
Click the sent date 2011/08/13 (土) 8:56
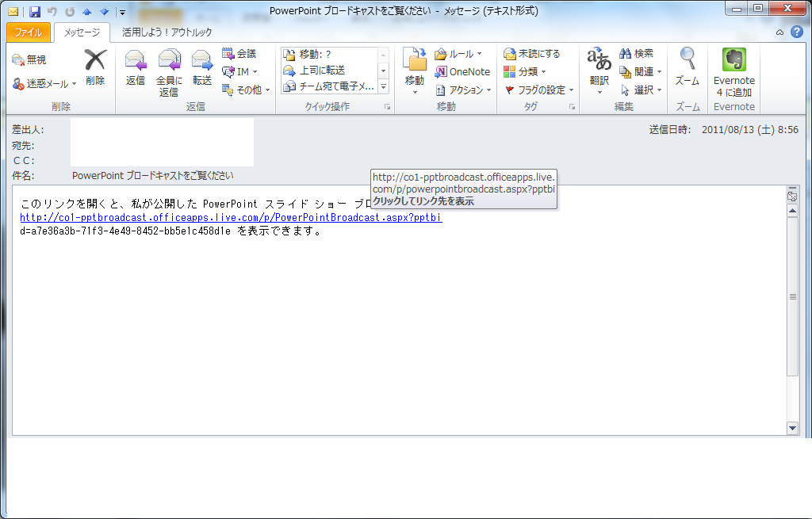[x=750, y=130]
